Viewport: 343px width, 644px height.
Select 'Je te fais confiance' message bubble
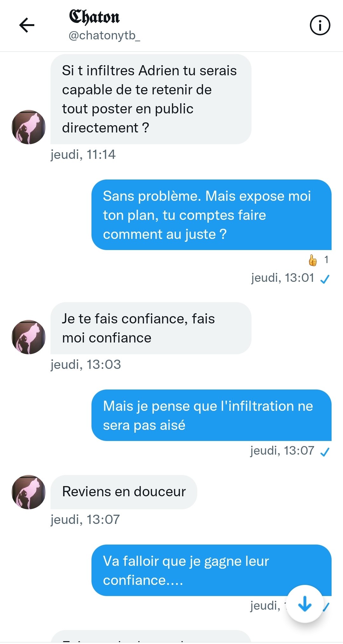click(x=151, y=328)
